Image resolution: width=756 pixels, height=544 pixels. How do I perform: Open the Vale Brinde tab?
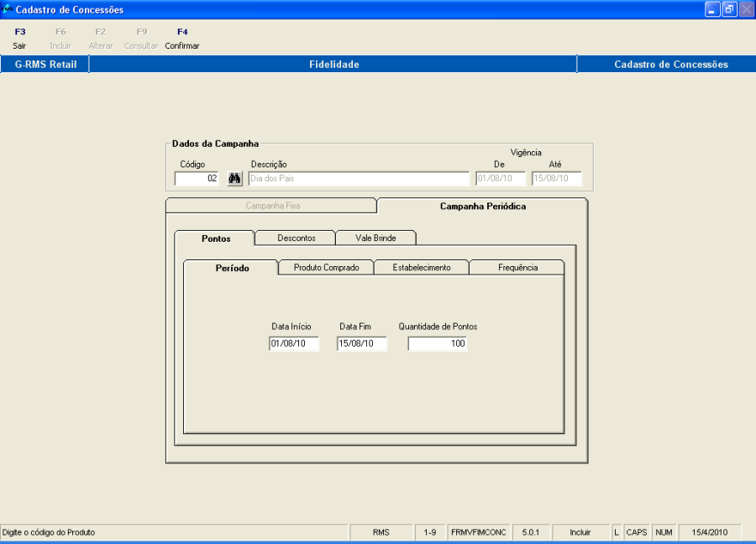coord(375,238)
